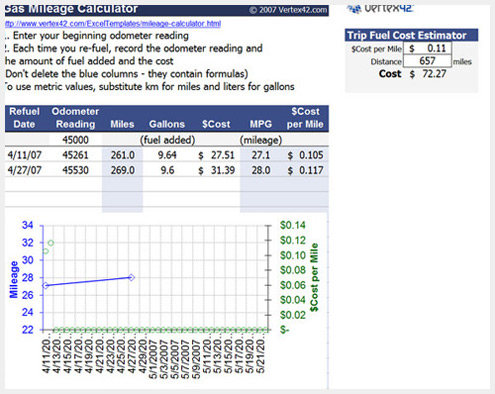Viewport: 495px width, 394px height.
Task: Click the 34 label on mileage axis
Action: point(28,225)
